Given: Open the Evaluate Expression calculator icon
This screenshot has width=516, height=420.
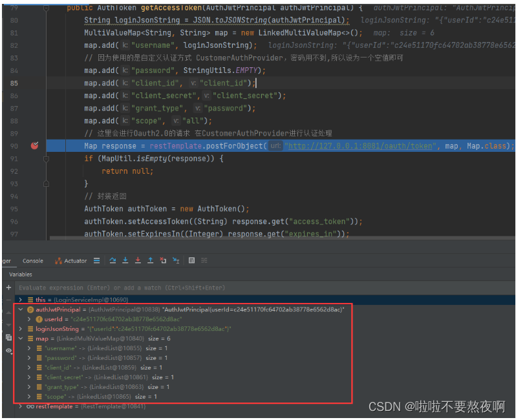Looking at the screenshot, I should [191, 260].
